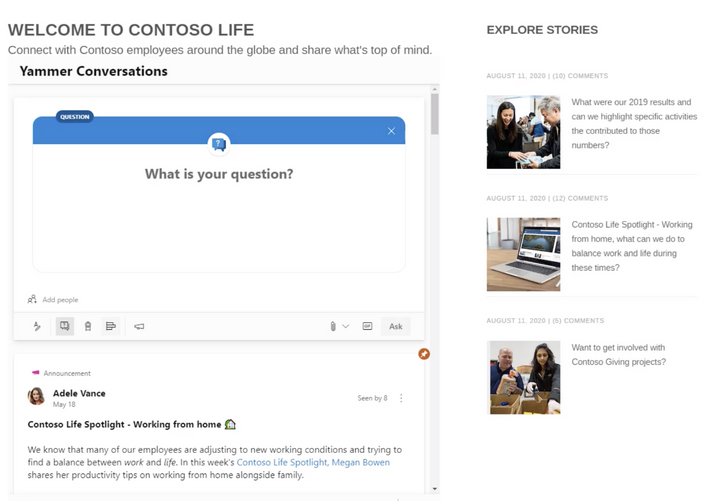Click the (10) Comments date line

click(547, 76)
